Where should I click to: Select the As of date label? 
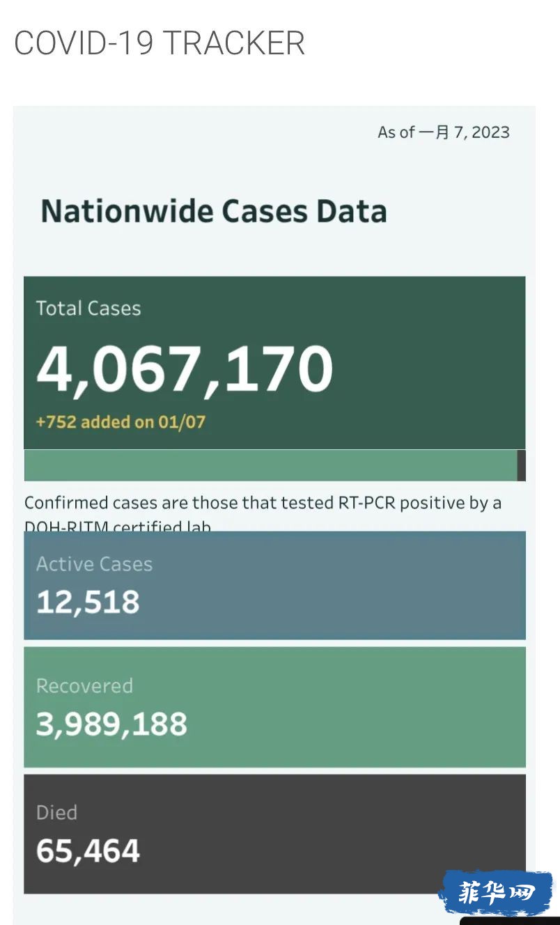pos(444,132)
